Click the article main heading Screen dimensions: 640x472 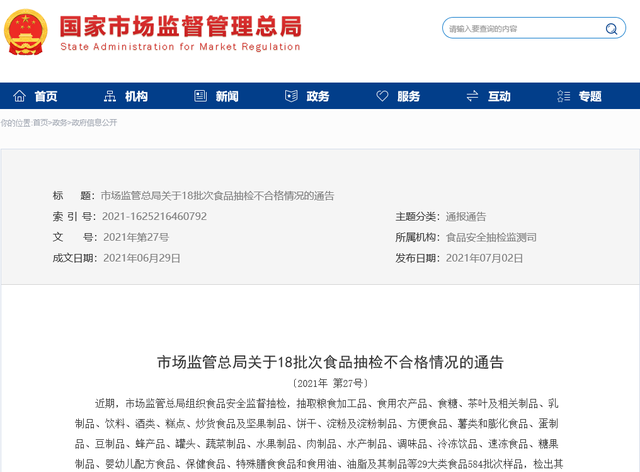pyautogui.click(x=330, y=362)
